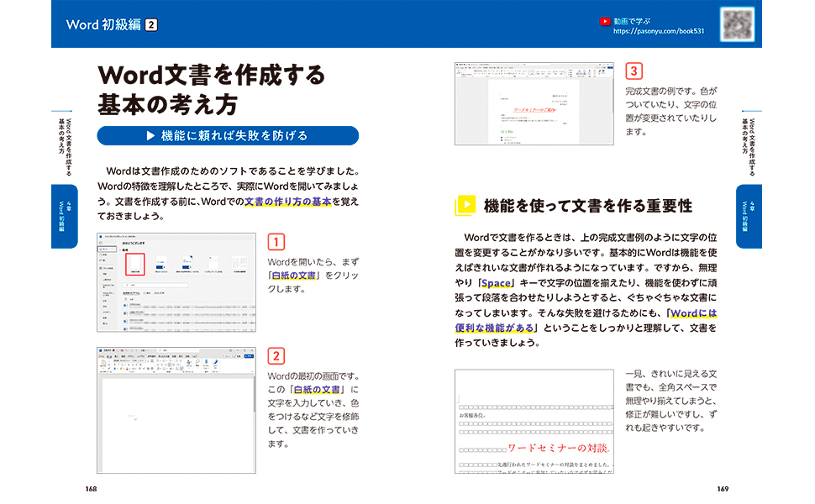Image resolution: width=815 pixels, height=504 pixels.
Task: Open the blank Word document screenshot
Action: coord(176,410)
